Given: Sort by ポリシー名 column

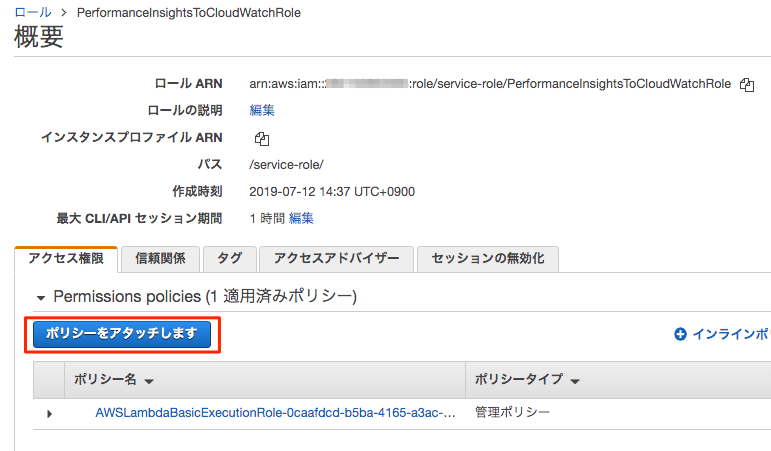Looking at the screenshot, I should click(114, 380).
